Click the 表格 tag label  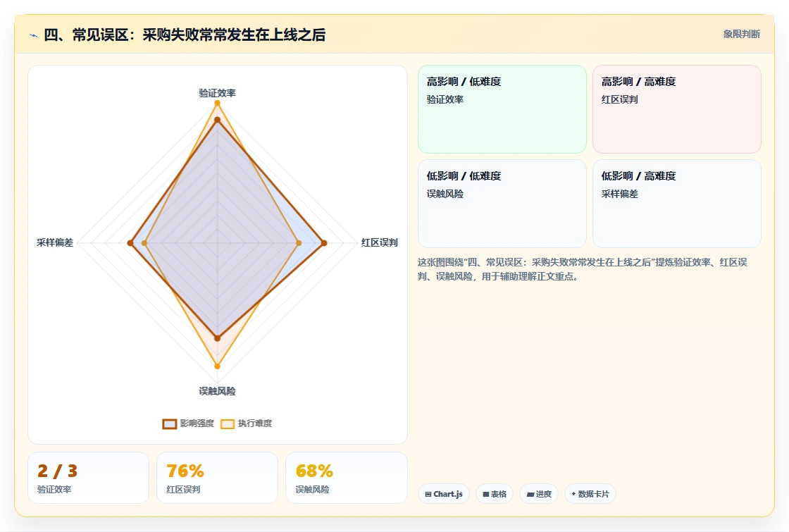[499, 494]
